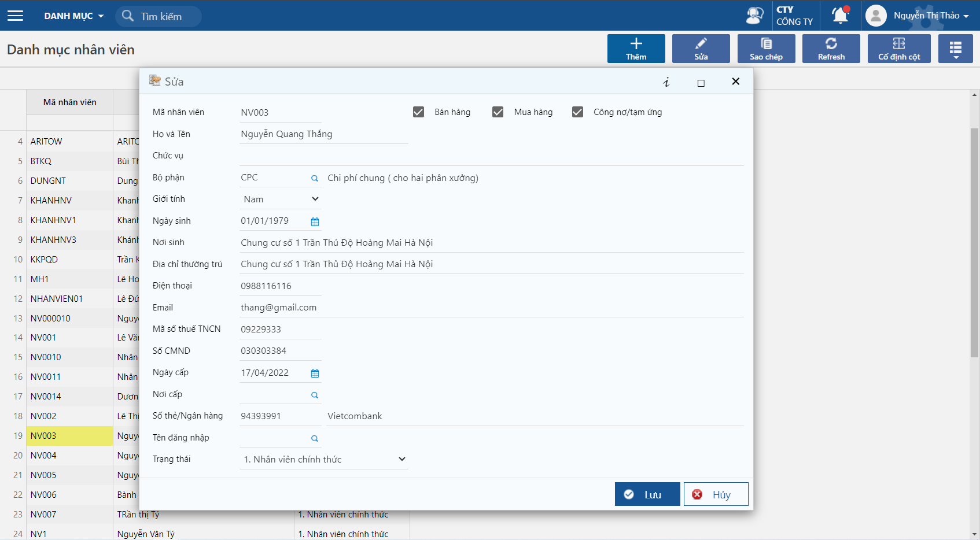Click the notification bell icon
The height and width of the screenshot is (540, 980).
click(840, 16)
